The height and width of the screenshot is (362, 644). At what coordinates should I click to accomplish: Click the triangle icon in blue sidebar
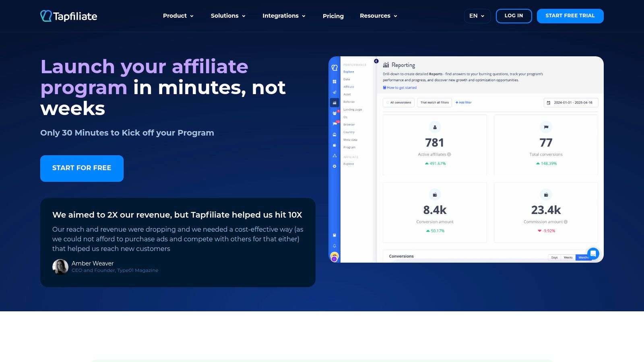334,156
